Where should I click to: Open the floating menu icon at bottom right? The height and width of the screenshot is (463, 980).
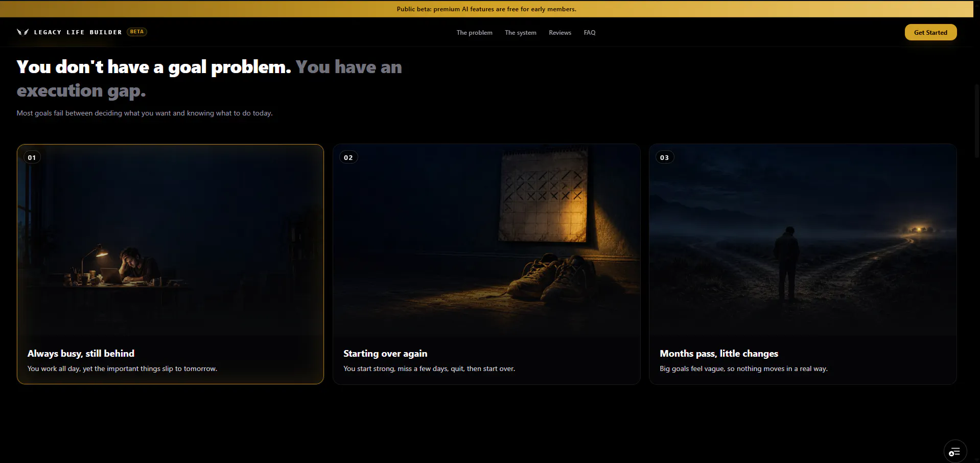point(955,452)
